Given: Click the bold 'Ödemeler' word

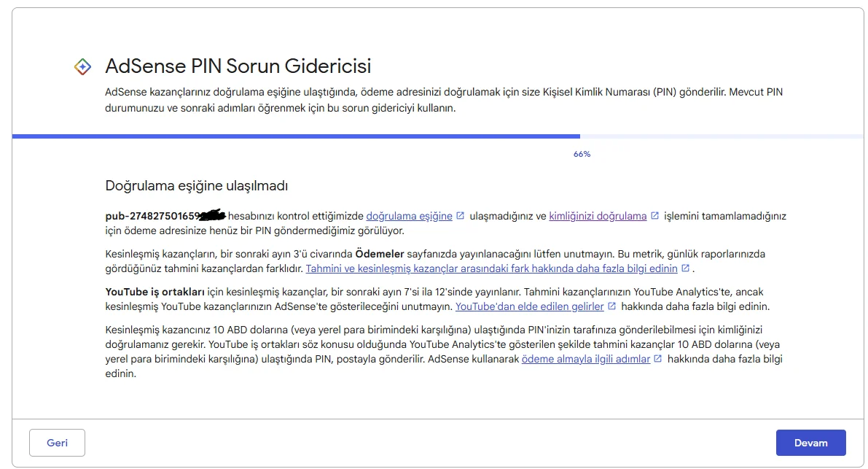Looking at the screenshot, I should pos(380,254).
